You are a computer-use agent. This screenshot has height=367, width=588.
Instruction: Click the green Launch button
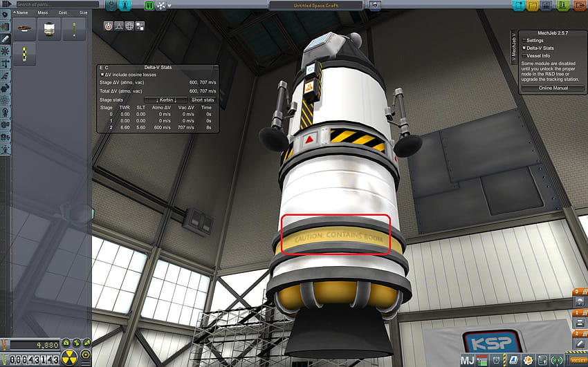(563, 6)
